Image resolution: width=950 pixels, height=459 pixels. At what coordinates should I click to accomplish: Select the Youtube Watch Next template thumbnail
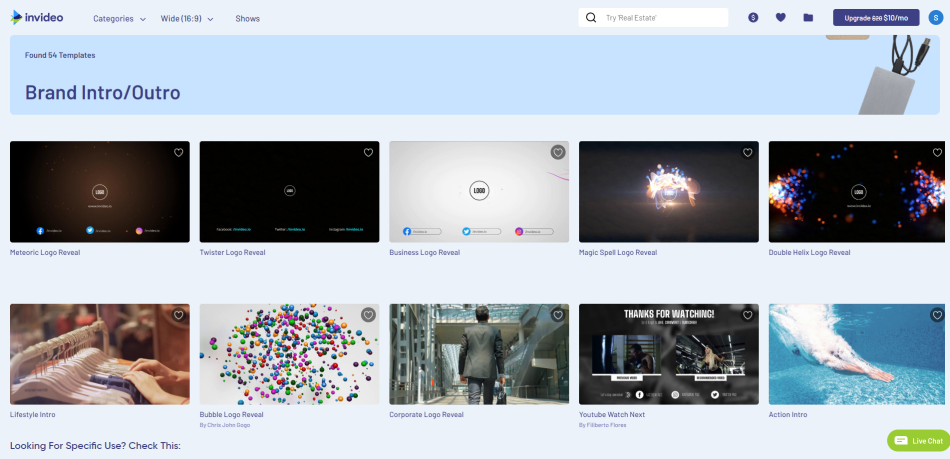click(x=668, y=354)
